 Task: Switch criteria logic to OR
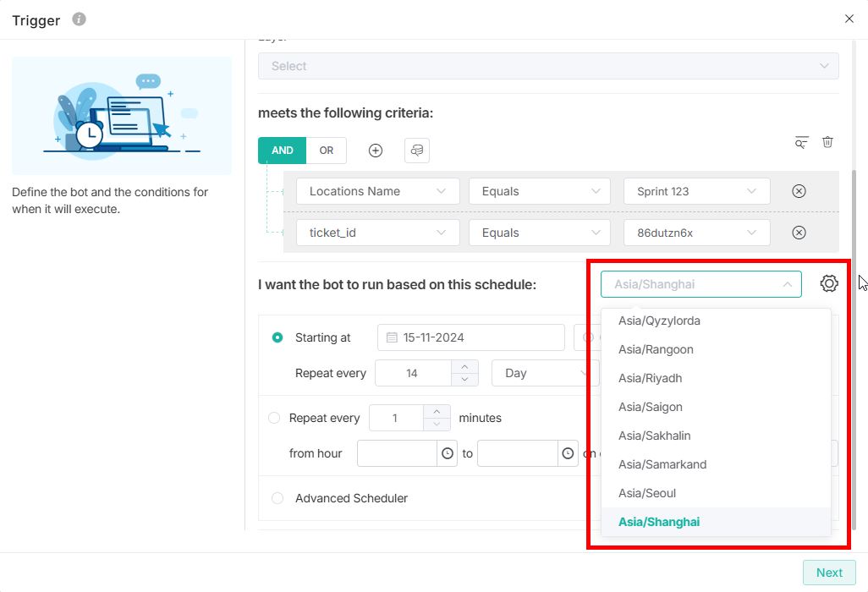click(326, 151)
